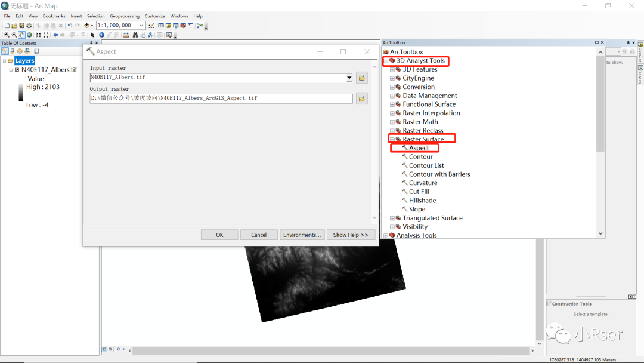Save the current map document

click(22, 26)
